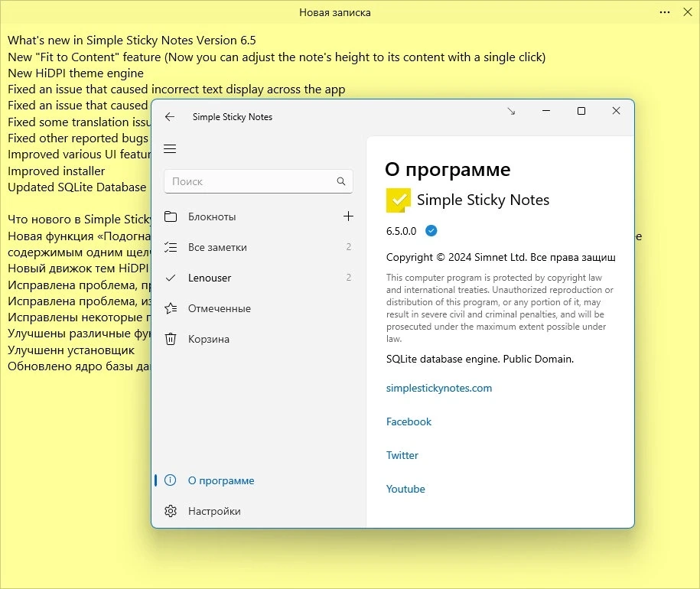The image size is (700, 589).
Task: Open the three-dots menu of Новая записка
Action: (x=665, y=12)
